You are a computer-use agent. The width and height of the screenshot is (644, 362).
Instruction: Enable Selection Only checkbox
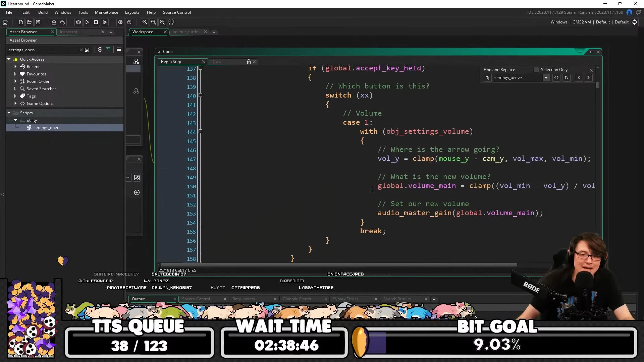pyautogui.click(x=536, y=70)
